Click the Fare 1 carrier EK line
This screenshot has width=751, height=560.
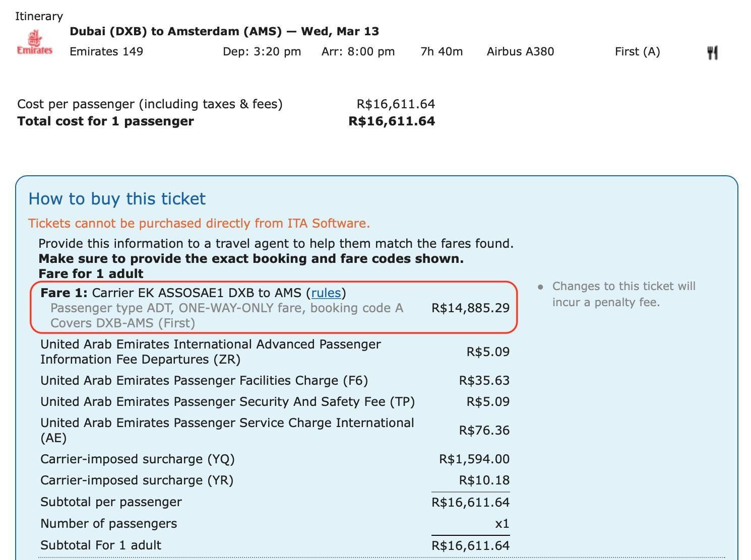tap(193, 293)
